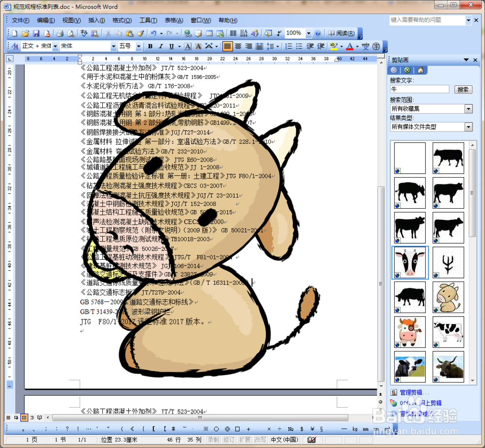
Task: Create a new blank document
Action: pyautogui.click(x=15, y=33)
